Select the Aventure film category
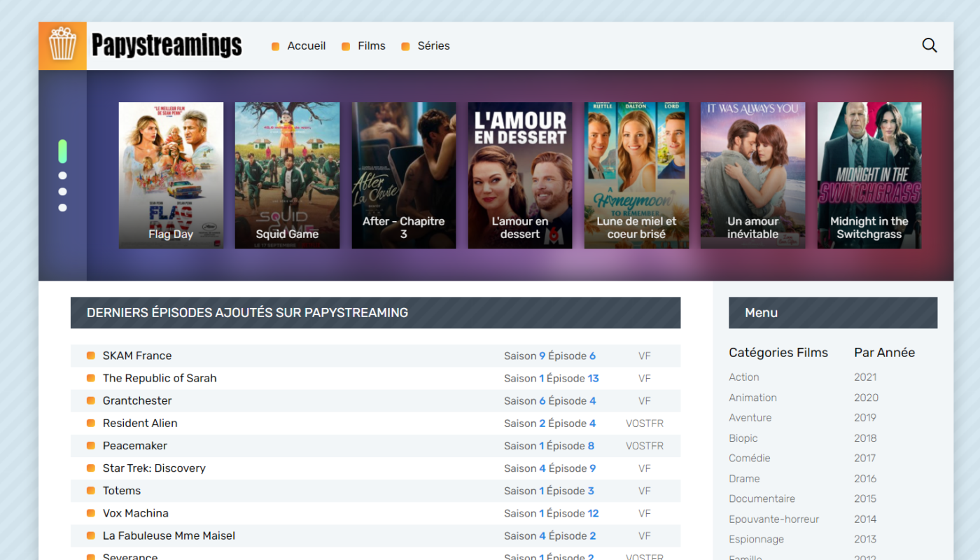The image size is (980, 560). (750, 418)
